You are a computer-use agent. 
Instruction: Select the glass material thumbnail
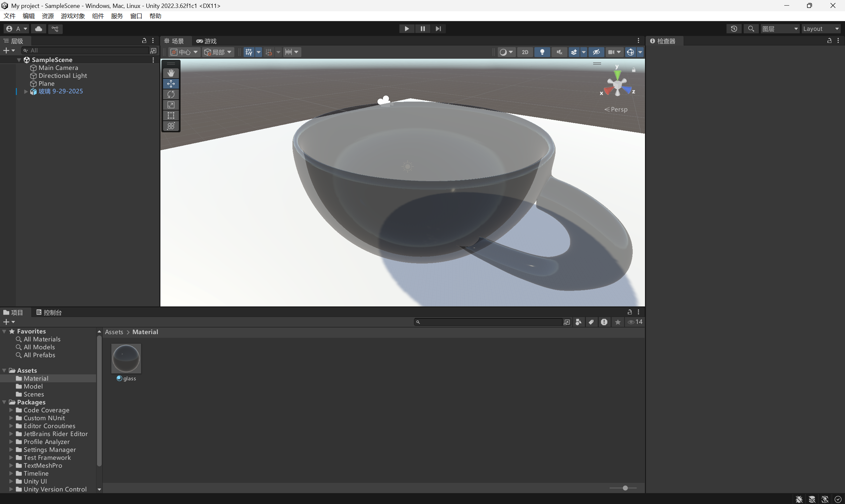(126, 359)
